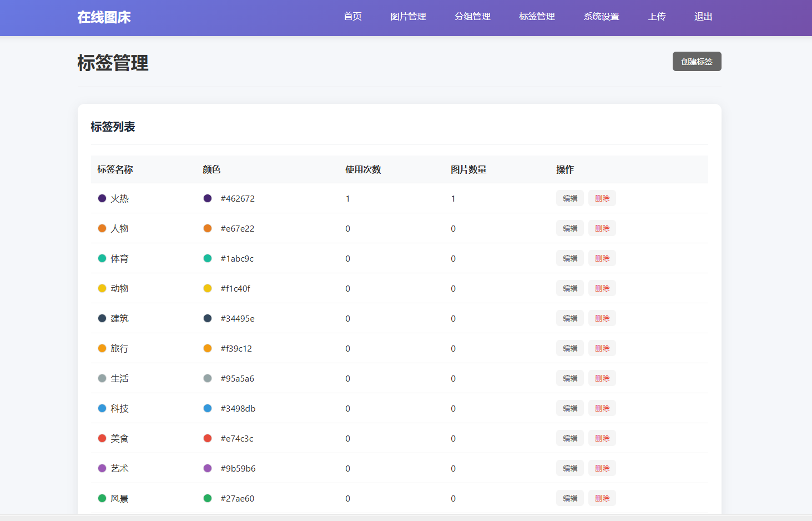This screenshot has width=812, height=521.
Task: Edit the 风景 tag
Action: 570,498
